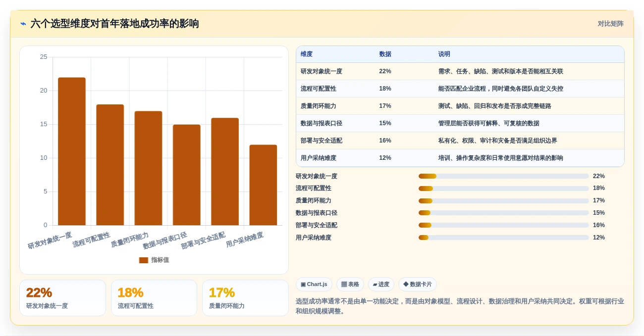Image resolution: width=644 pixels, height=336 pixels.
Task: Click the 数据与报表口径 progress bar
Action: (x=504, y=213)
